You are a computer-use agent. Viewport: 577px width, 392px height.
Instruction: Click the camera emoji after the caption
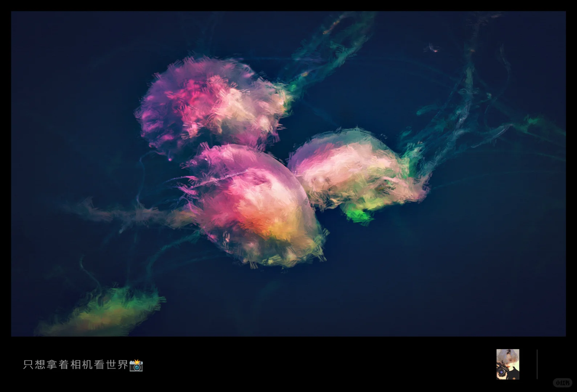pos(136,365)
